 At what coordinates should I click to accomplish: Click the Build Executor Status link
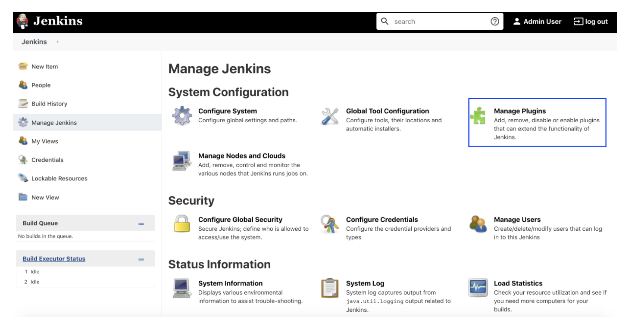click(x=54, y=259)
